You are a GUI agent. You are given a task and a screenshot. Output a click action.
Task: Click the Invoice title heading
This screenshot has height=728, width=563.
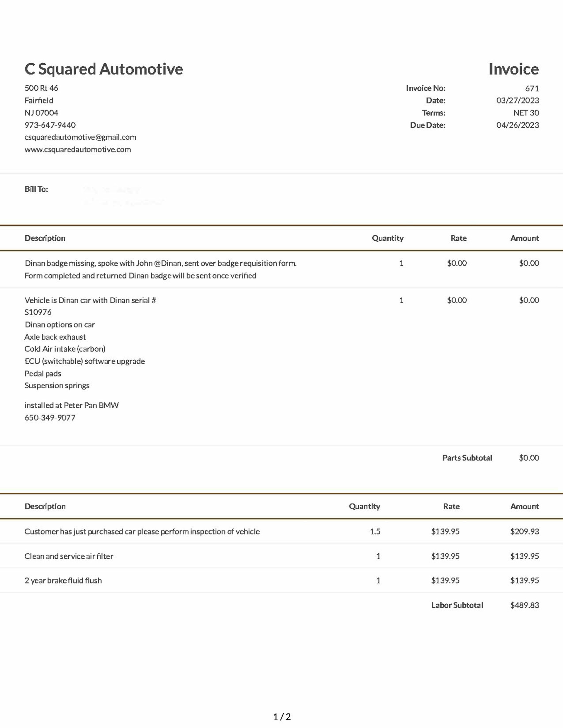(513, 69)
